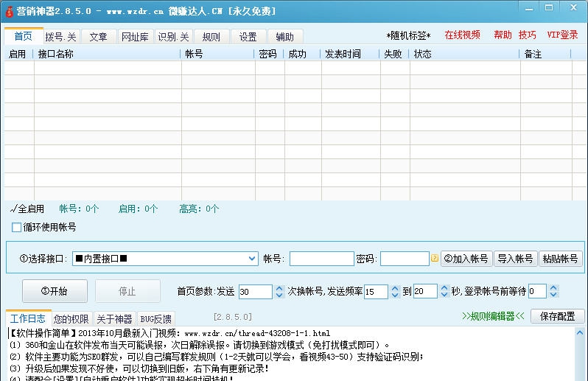Click the 帐号: 0个 counter text
Image resolution: width=588 pixels, height=381 pixels.
coord(79,209)
